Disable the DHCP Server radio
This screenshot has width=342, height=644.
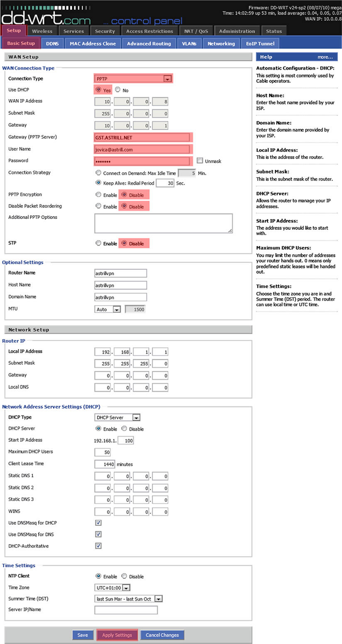(124, 429)
